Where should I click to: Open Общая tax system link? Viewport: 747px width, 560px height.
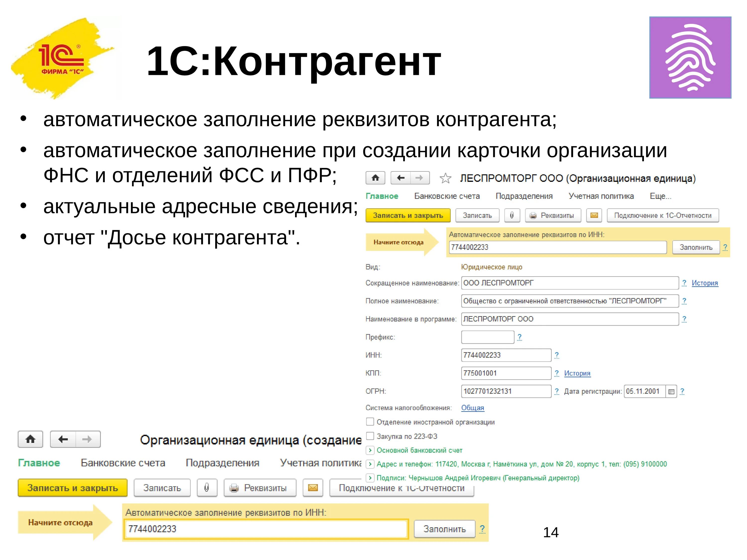point(472,408)
